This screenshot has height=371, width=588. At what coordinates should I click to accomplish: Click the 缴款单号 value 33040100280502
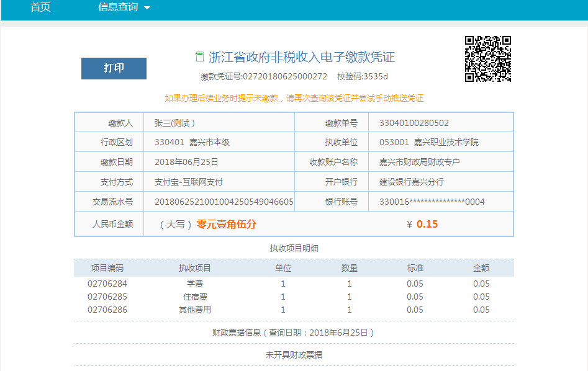414,123
